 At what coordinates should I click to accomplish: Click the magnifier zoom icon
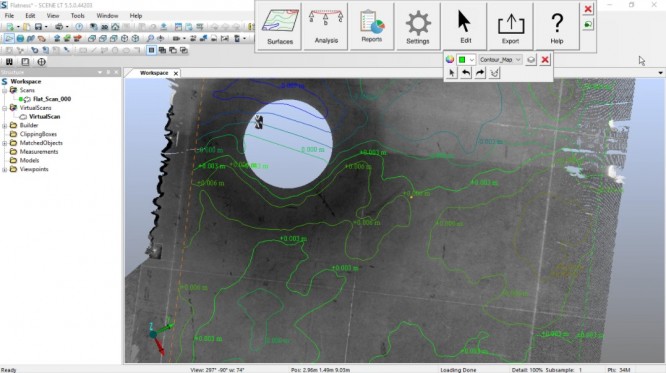click(150, 39)
